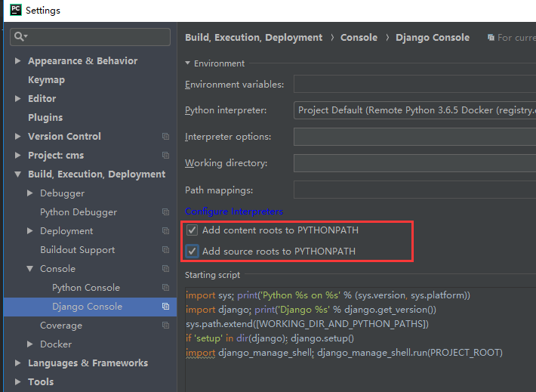Click project-level icon beside Buildout Support
The height and width of the screenshot is (392, 536).
point(166,250)
